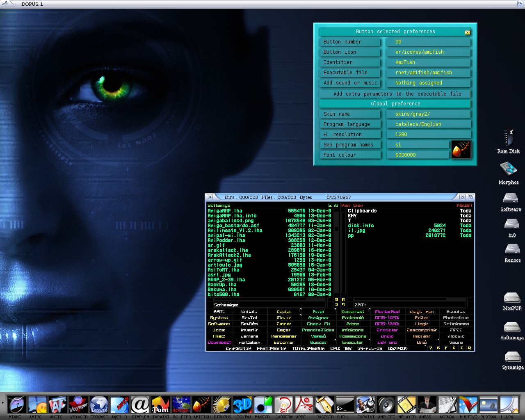Launch MPlayer from the dock
525x420 pixels.
pyautogui.click(x=406, y=404)
